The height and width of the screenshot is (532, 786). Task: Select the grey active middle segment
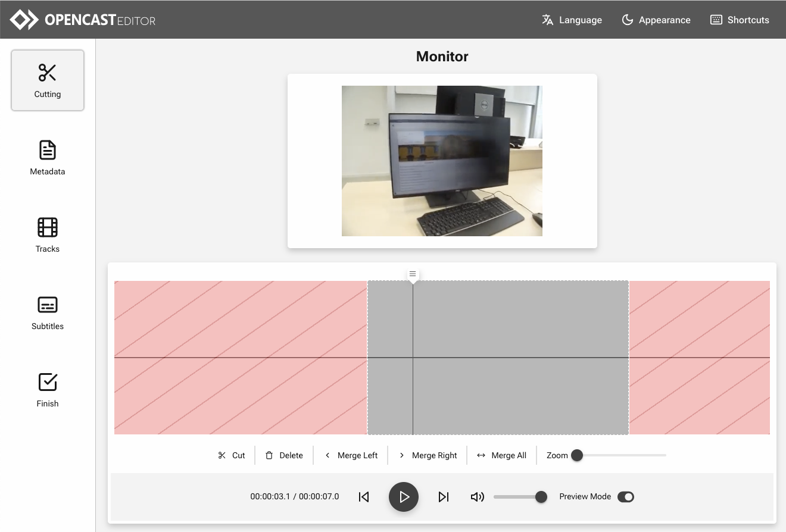point(498,357)
